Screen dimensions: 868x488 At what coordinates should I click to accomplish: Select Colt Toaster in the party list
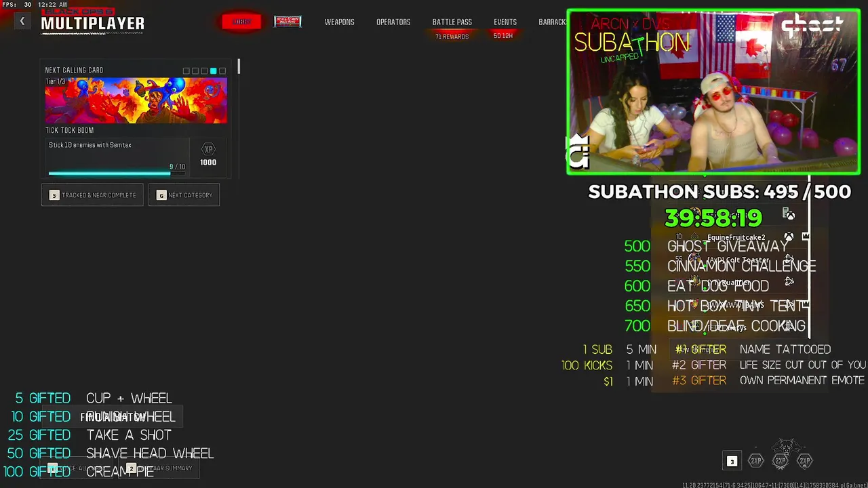pyautogui.click(x=738, y=260)
